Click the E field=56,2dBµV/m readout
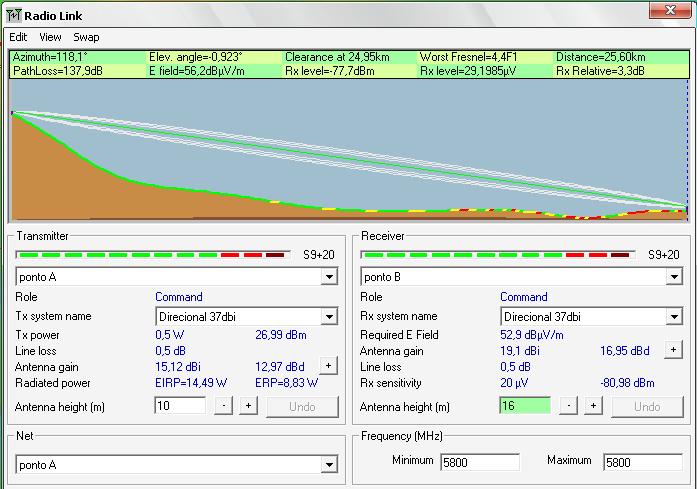Image resolution: width=697 pixels, height=489 pixels. click(x=196, y=71)
